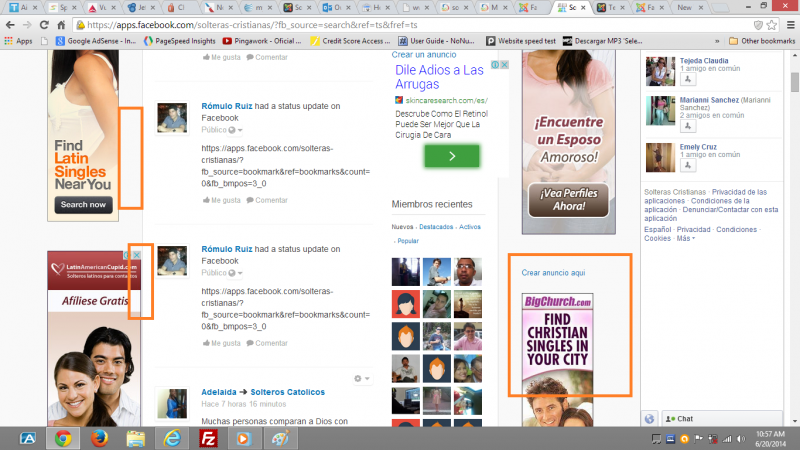Open the Google AdSense bookmark
Image resolution: width=800 pixels, height=450 pixels.
pyautogui.click(x=96, y=41)
